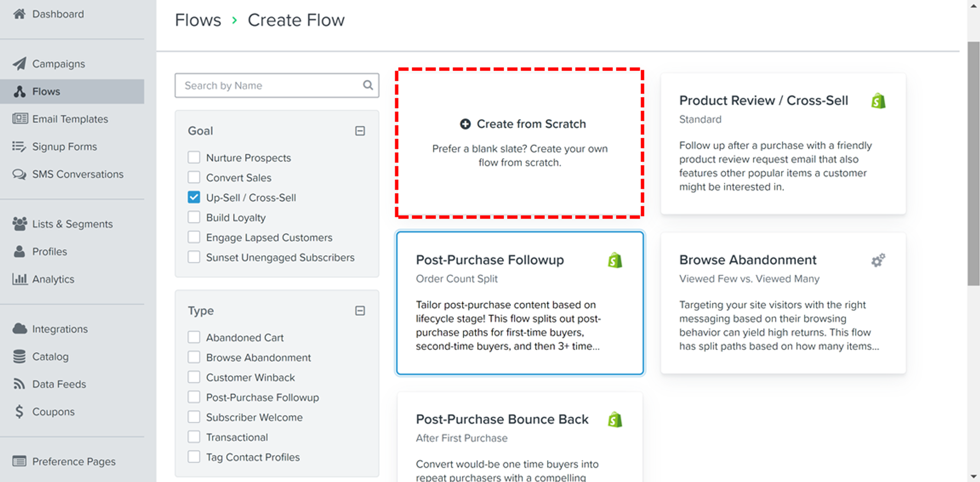Click the Campaigns paper plane icon

(20, 64)
